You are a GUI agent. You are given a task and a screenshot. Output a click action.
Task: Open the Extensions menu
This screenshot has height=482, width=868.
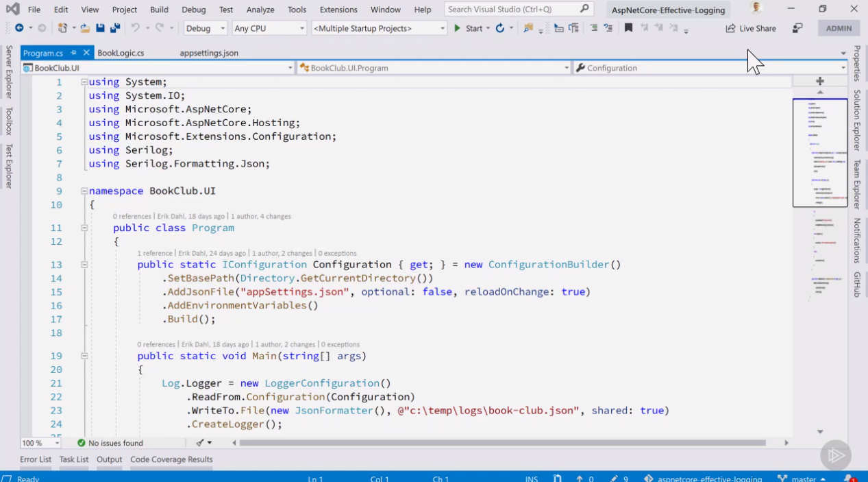click(x=338, y=10)
